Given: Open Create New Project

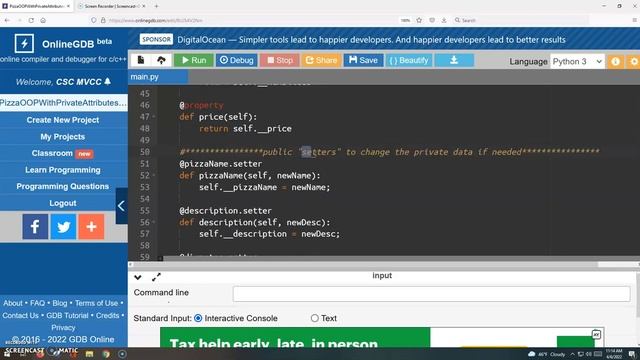Looking at the screenshot, I should [63, 120].
